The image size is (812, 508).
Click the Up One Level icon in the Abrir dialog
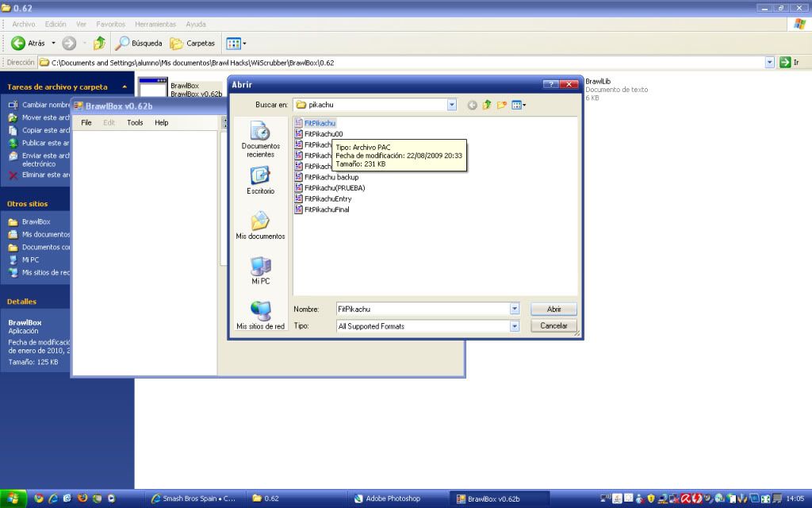point(487,105)
